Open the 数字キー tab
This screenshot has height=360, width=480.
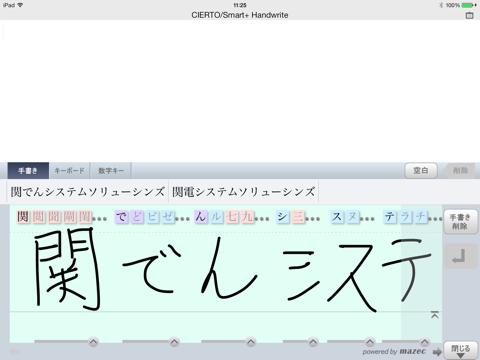click(111, 171)
